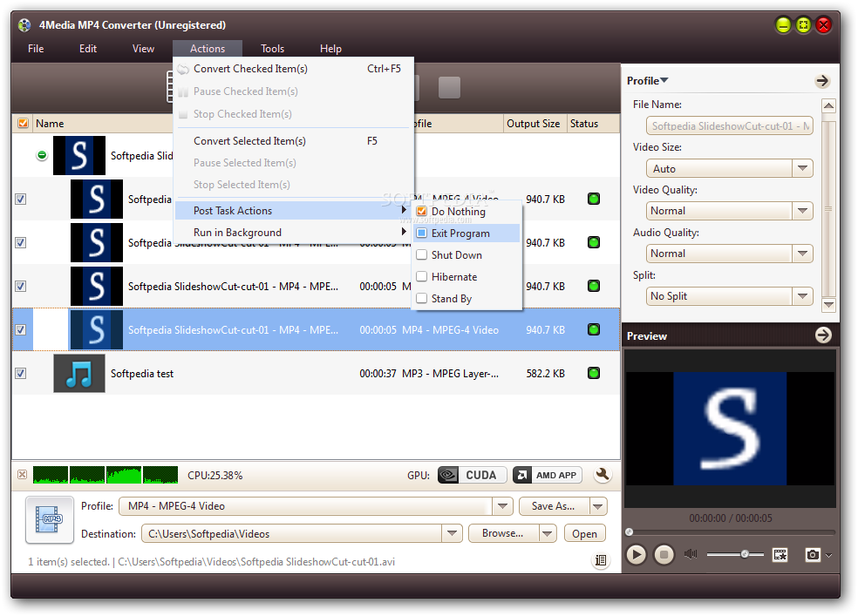Check the Do Nothing option

click(421, 211)
